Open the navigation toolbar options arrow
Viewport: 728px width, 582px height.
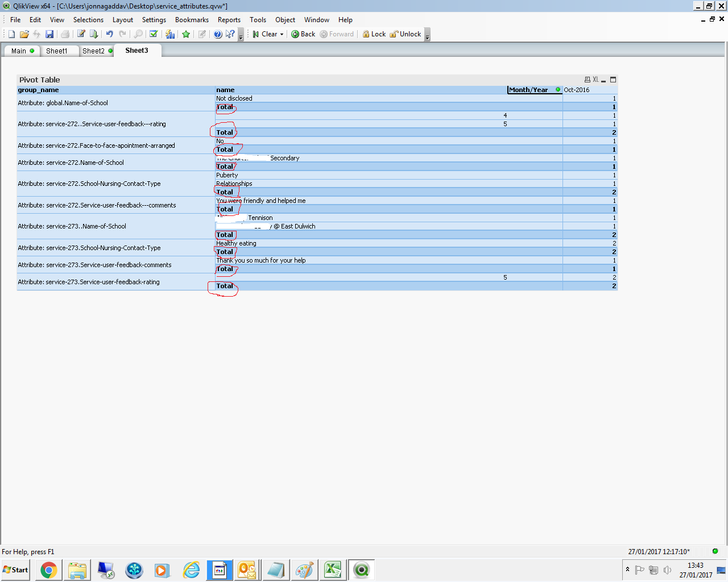pyautogui.click(x=427, y=35)
